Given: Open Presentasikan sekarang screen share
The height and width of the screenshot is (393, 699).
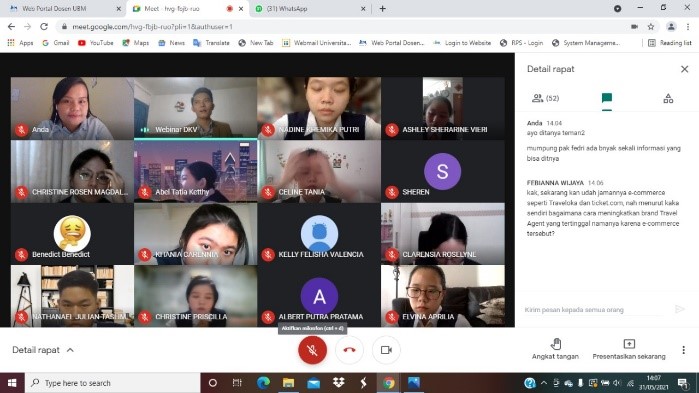Looking at the screenshot, I should 629,349.
